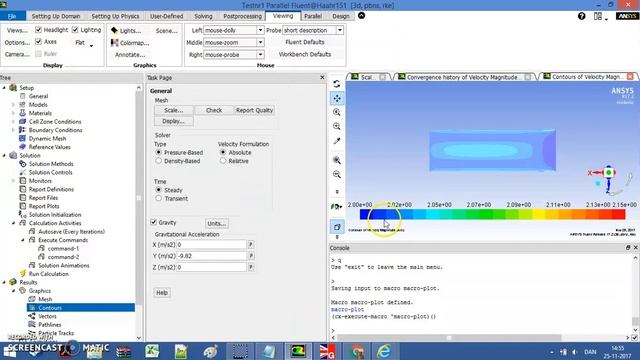
Task: Collapse the Execute Commands node
Action: click(x=23, y=240)
